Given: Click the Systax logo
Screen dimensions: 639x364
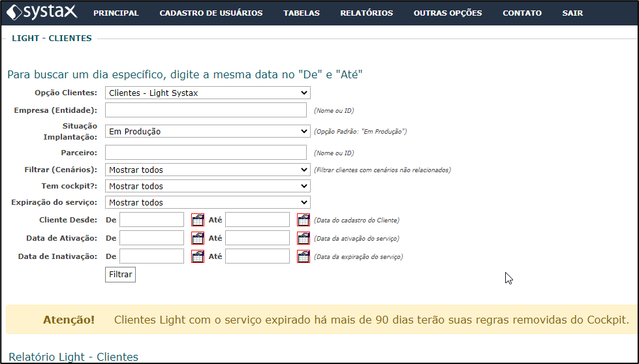Looking at the screenshot, I should [x=42, y=12].
